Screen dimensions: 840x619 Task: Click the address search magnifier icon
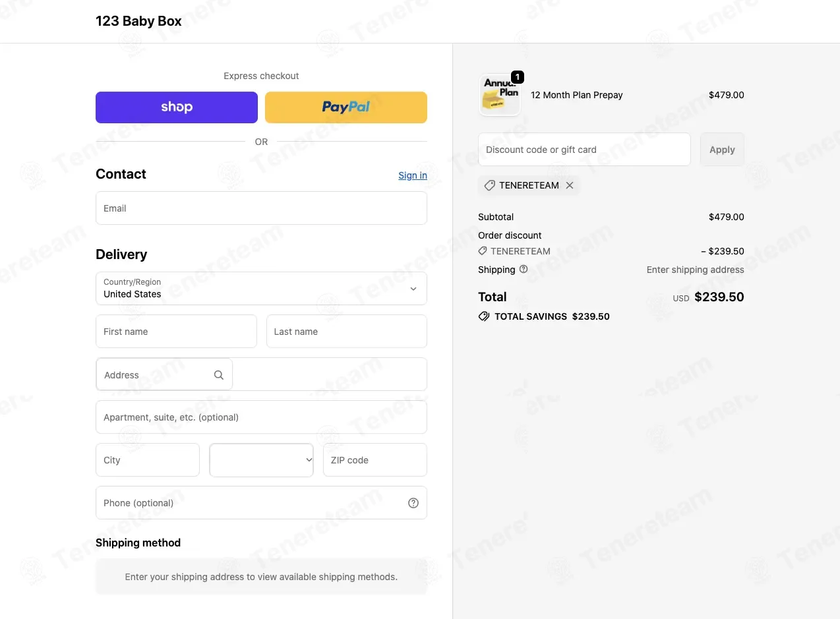(219, 375)
